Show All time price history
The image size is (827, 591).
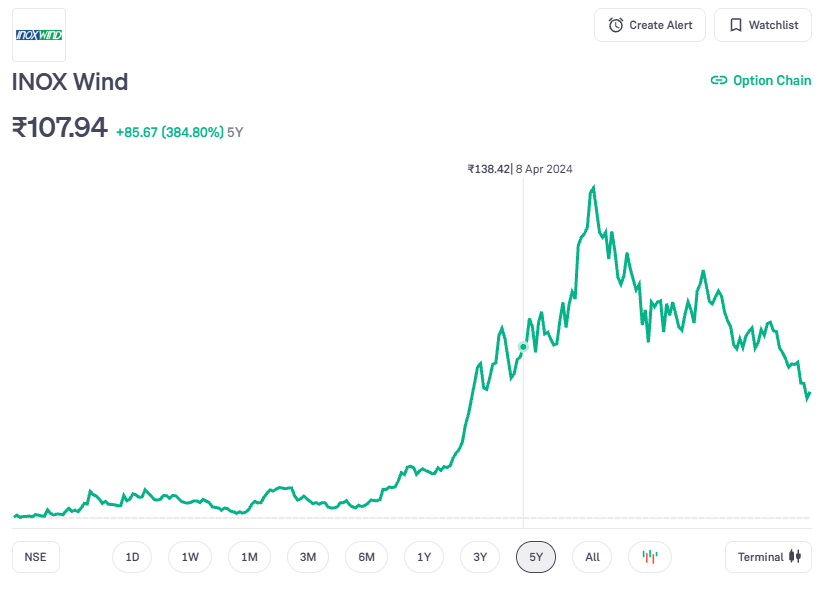pyautogui.click(x=592, y=557)
